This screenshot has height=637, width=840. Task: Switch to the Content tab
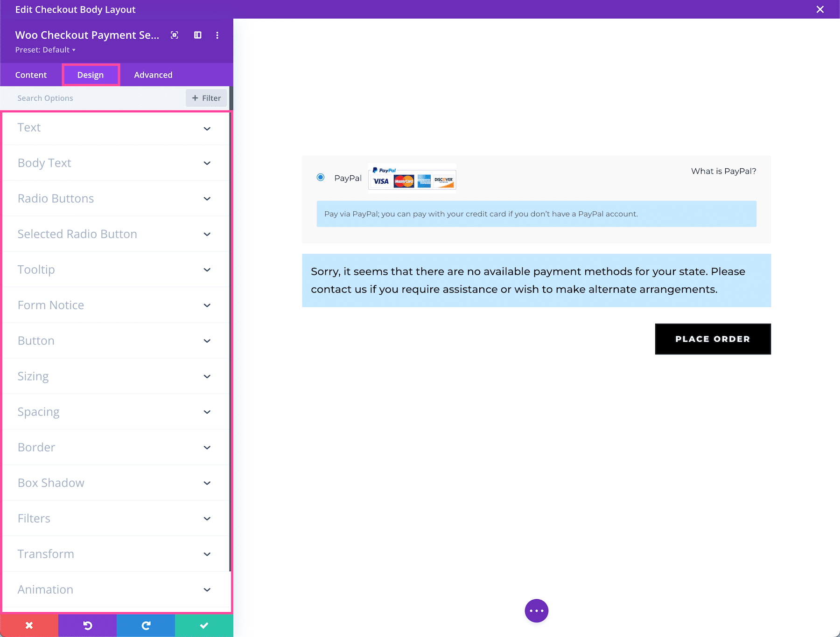[31, 75]
